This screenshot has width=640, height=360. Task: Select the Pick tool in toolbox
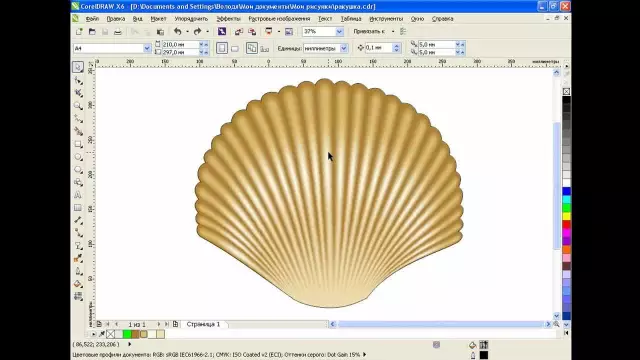point(78,67)
